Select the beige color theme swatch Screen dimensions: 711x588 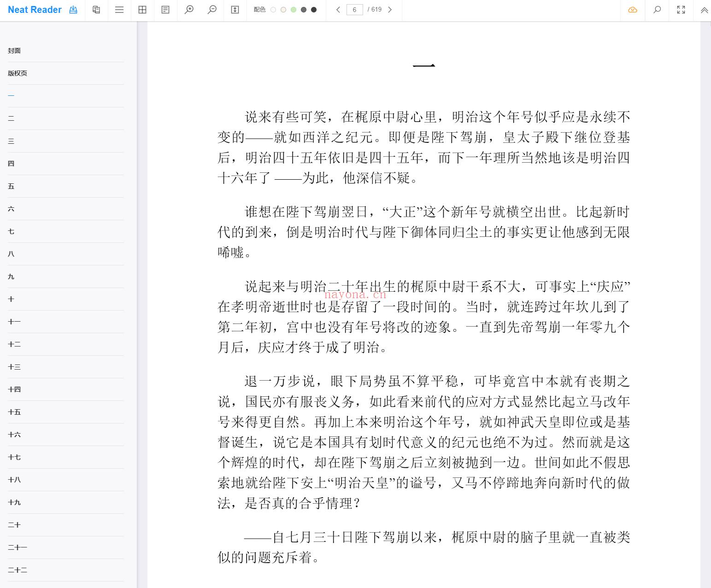[283, 10]
